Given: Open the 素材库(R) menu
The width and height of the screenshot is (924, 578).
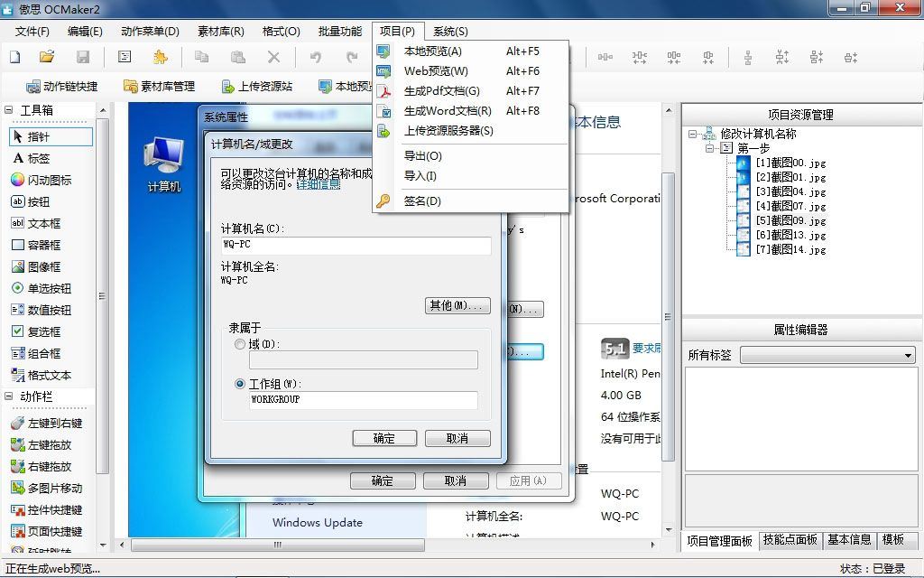Looking at the screenshot, I should pos(221,32).
